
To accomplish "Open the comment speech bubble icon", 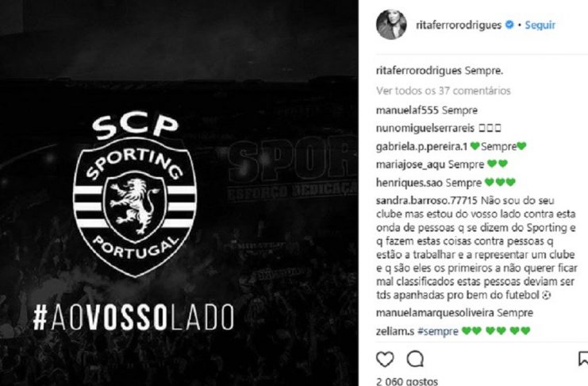I will point(415,359).
